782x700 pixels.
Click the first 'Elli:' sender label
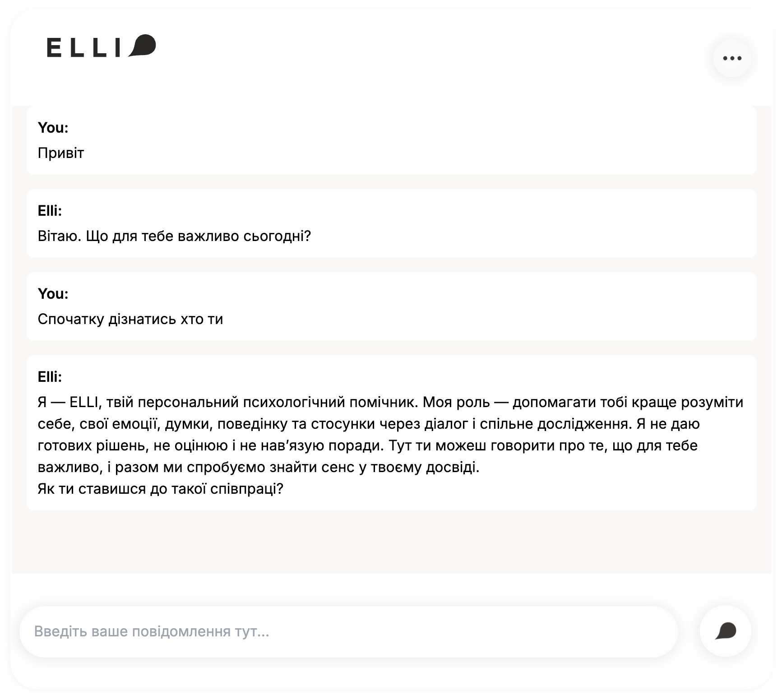pos(50,211)
